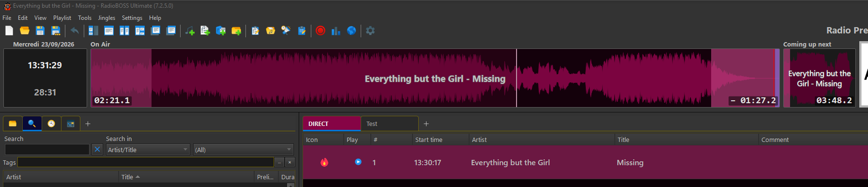This screenshot has width=868, height=187.
Task: Open the Playlist menu
Action: (x=62, y=18)
